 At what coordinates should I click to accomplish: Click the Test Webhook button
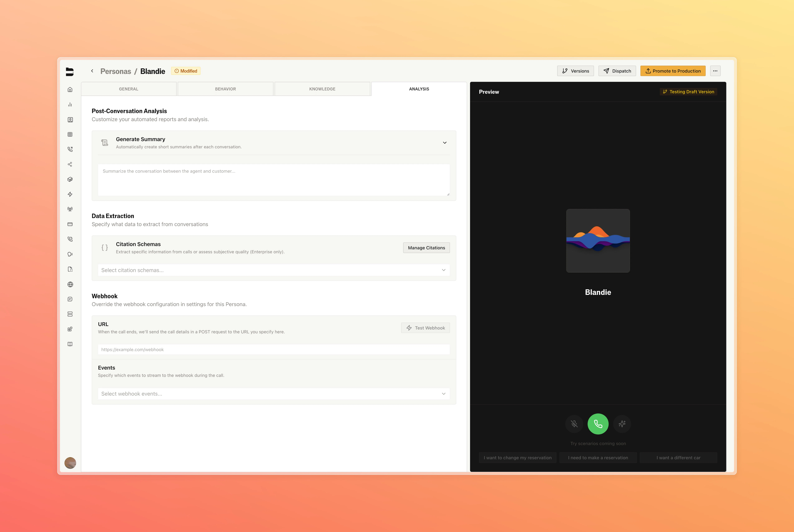[x=425, y=328]
